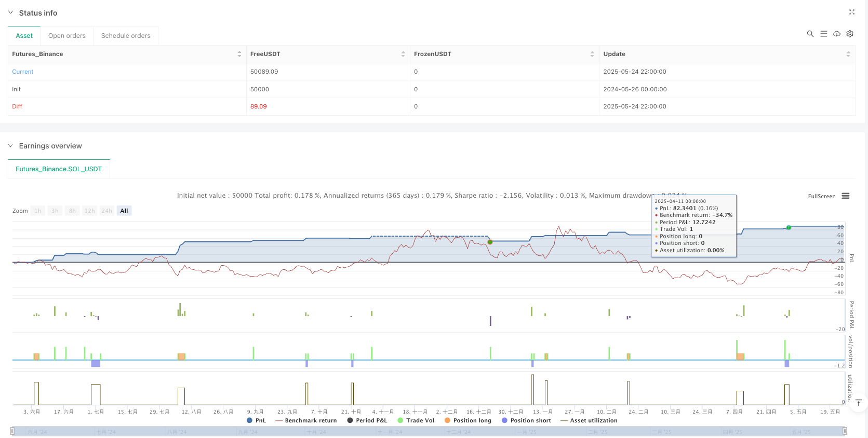This screenshot has width=868, height=438.
Task: Open the Schedule orders tab
Action: pos(126,36)
